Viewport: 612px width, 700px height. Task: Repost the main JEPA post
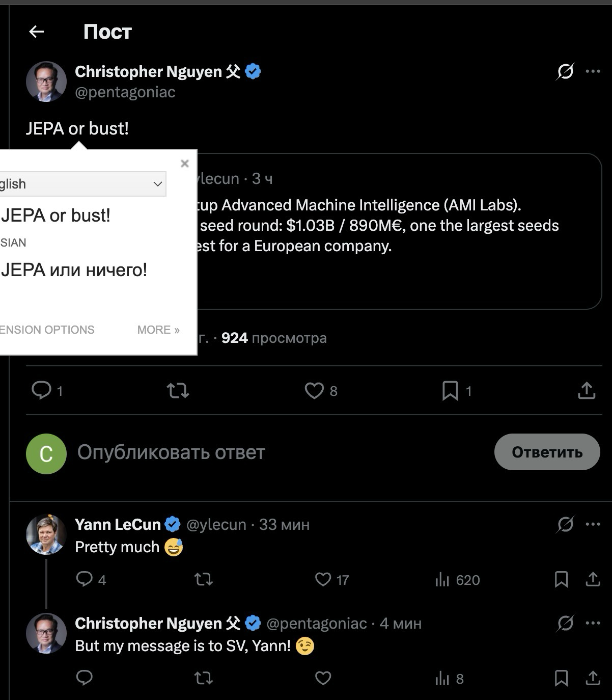click(x=178, y=390)
